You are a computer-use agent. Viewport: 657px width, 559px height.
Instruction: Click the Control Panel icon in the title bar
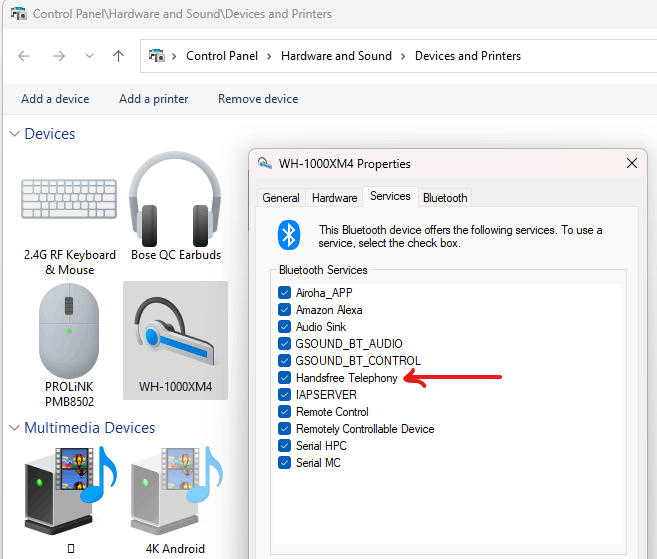click(19, 14)
